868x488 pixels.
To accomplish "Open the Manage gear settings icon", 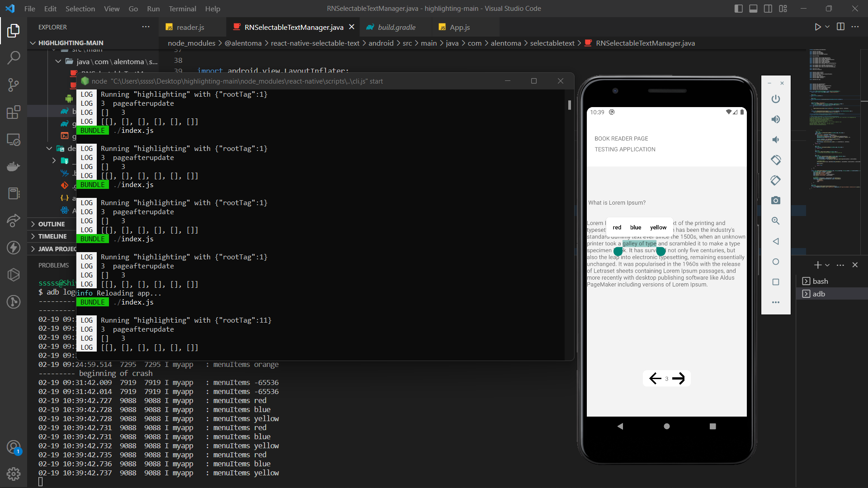I will point(14,474).
